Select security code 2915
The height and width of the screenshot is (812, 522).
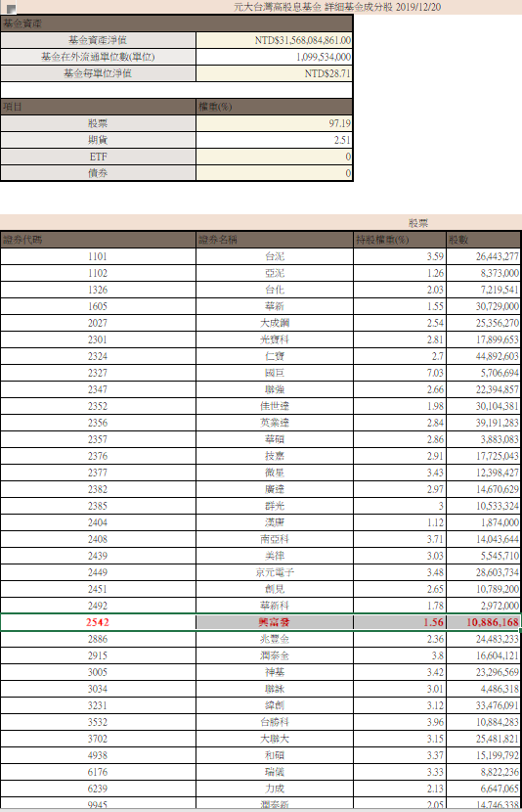point(98,655)
